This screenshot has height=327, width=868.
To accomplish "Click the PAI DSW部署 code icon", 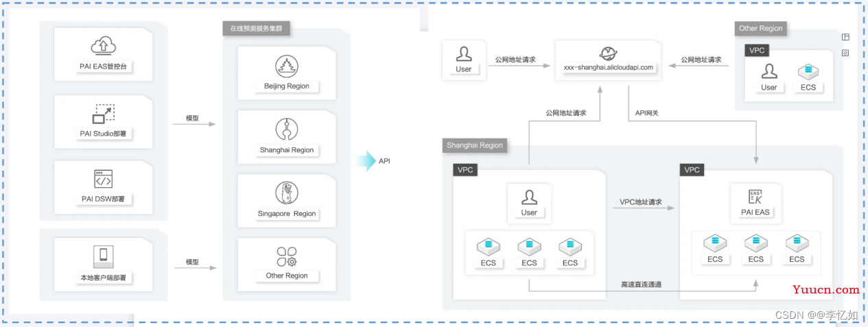I will pyautogui.click(x=103, y=179).
